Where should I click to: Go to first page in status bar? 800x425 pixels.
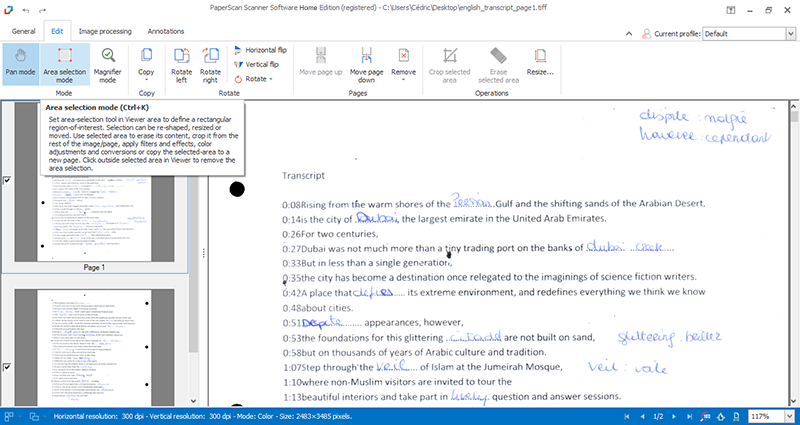627,416
